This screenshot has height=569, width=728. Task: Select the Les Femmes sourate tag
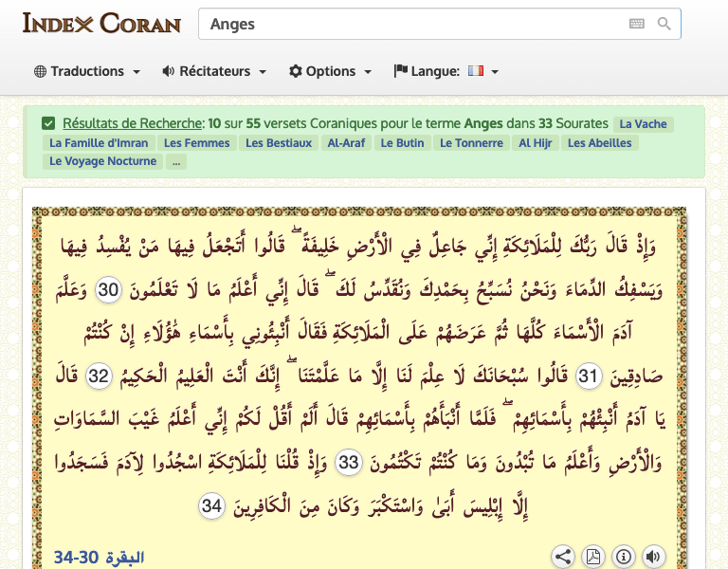pos(197,142)
